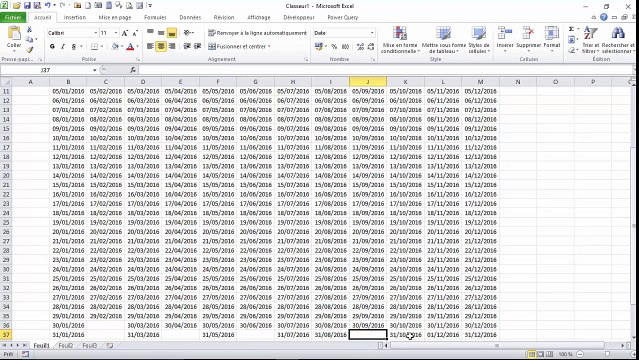639x360 pixels.
Task: Open Fusionner et centrer dropdown arrow
Action: [269, 46]
